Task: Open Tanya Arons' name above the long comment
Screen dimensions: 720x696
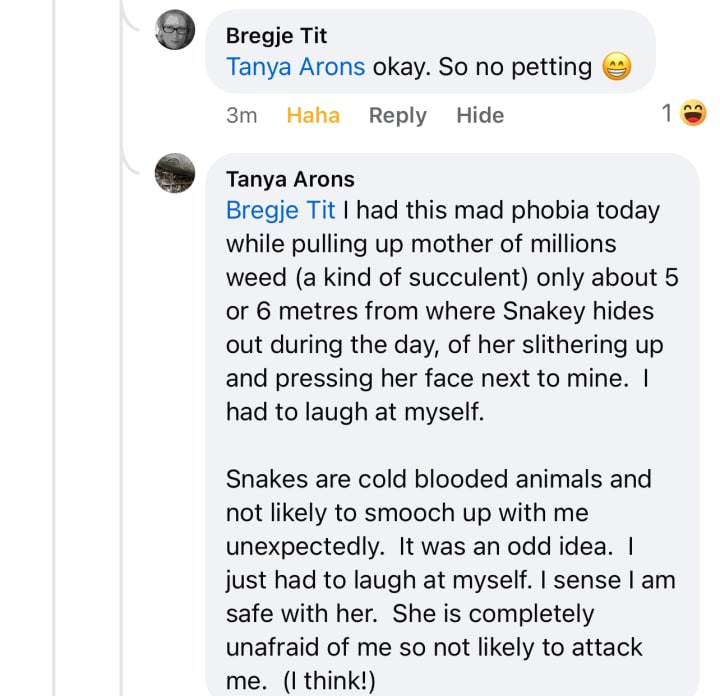Action: pyautogui.click(x=290, y=179)
